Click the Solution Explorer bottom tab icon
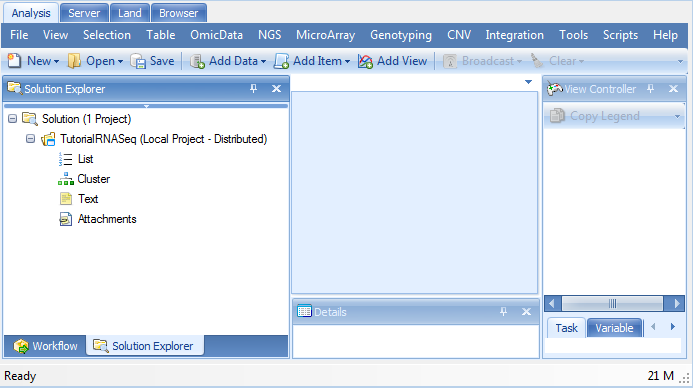The image size is (693, 388). tap(100, 346)
